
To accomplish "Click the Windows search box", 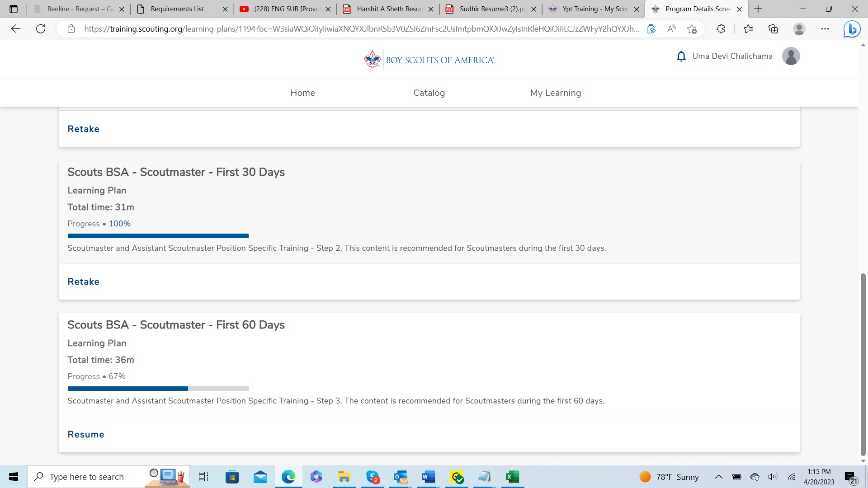I will coord(108,477).
